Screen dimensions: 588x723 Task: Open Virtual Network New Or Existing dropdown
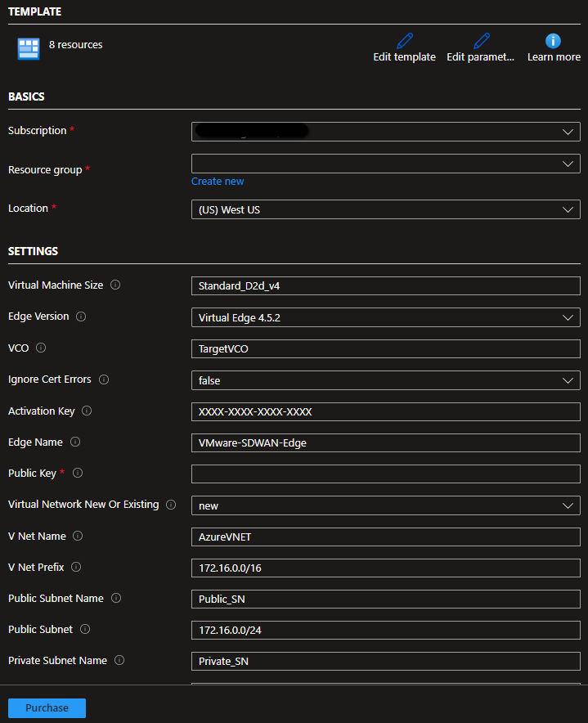385,505
